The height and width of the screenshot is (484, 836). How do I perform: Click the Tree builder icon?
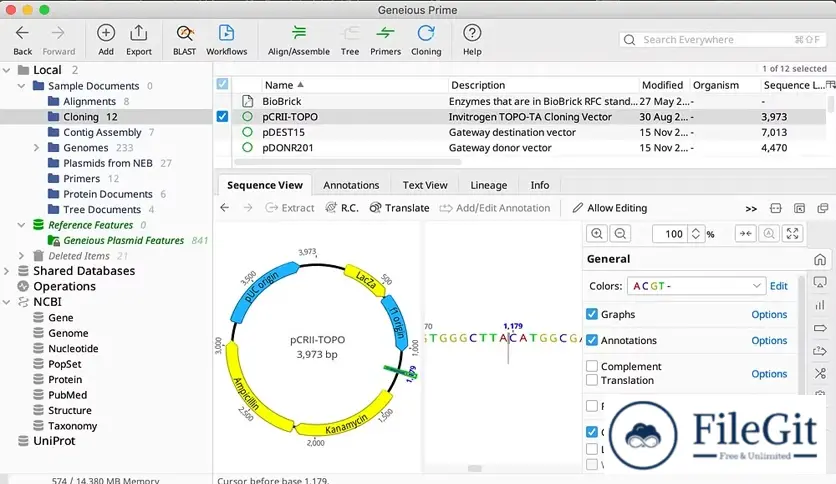350,33
